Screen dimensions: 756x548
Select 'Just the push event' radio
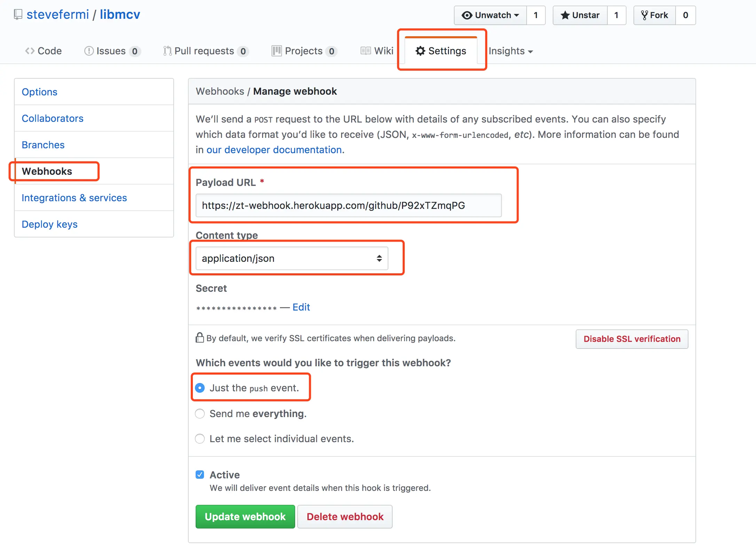200,388
